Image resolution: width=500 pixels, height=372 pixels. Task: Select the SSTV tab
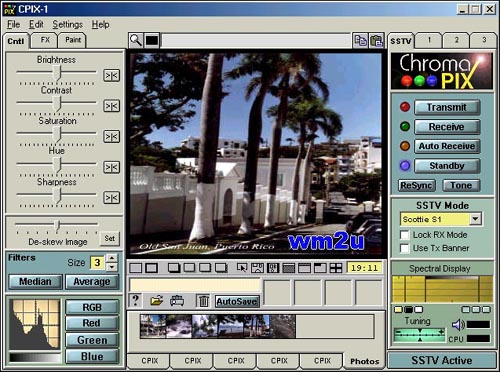point(401,41)
